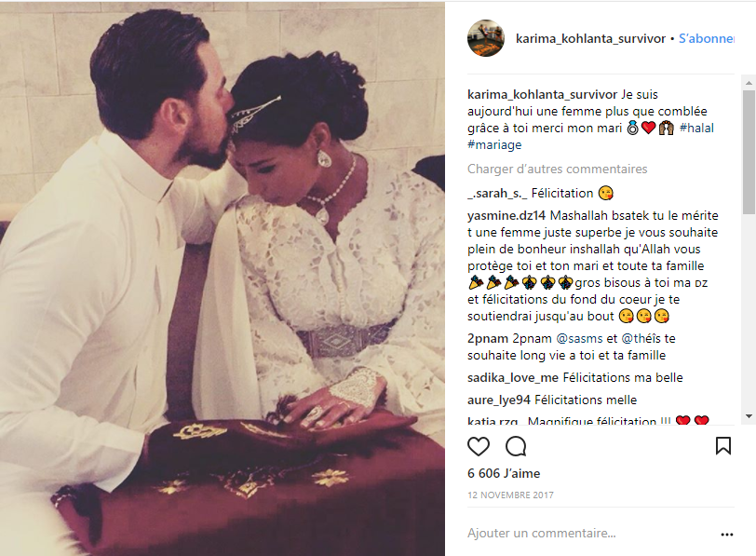Viewport: 756px width, 556px height.
Task: Save post with bookmark icon
Action: 723,445
